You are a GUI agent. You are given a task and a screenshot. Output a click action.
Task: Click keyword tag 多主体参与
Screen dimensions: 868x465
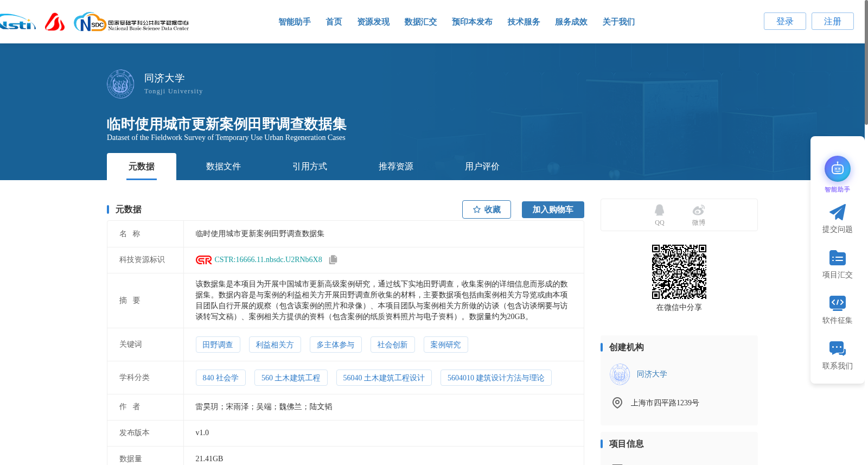pyautogui.click(x=335, y=345)
